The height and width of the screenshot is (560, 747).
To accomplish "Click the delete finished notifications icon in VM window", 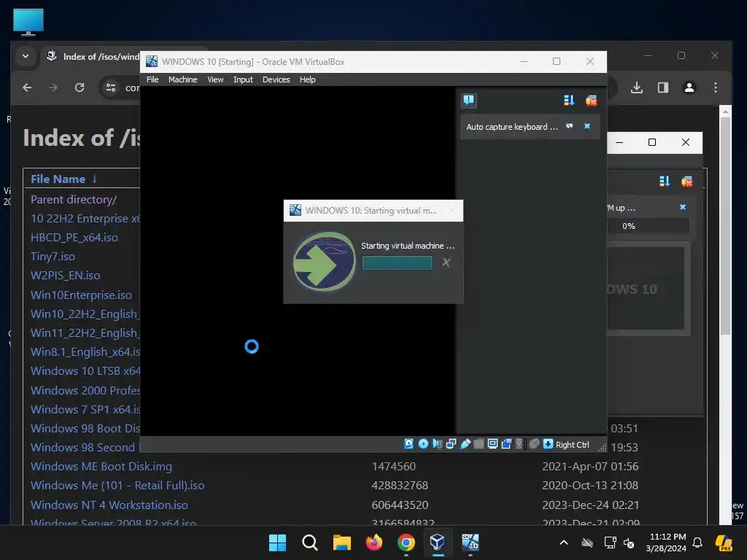I will coord(591,100).
